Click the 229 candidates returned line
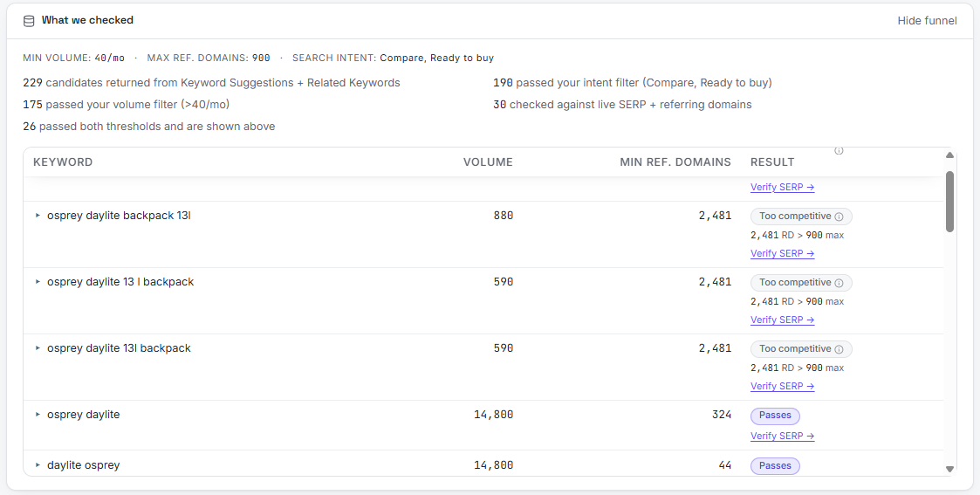The width and height of the screenshot is (980, 495). tap(211, 82)
